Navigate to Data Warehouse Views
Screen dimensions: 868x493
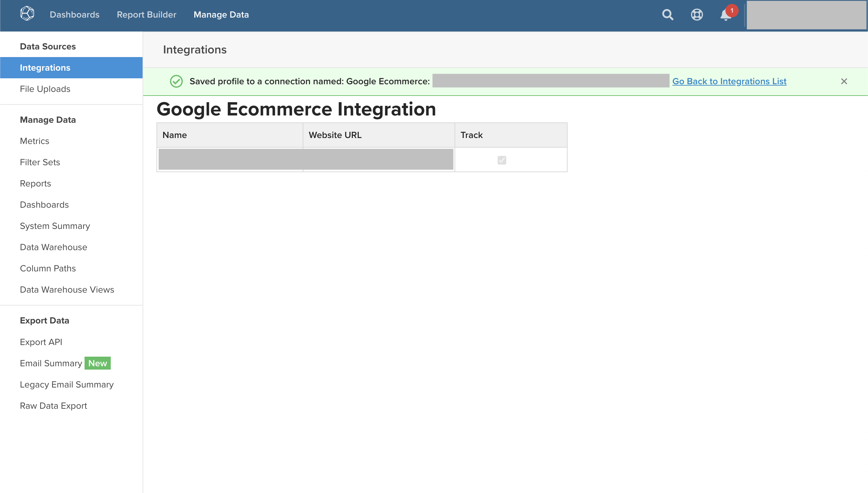[67, 290]
